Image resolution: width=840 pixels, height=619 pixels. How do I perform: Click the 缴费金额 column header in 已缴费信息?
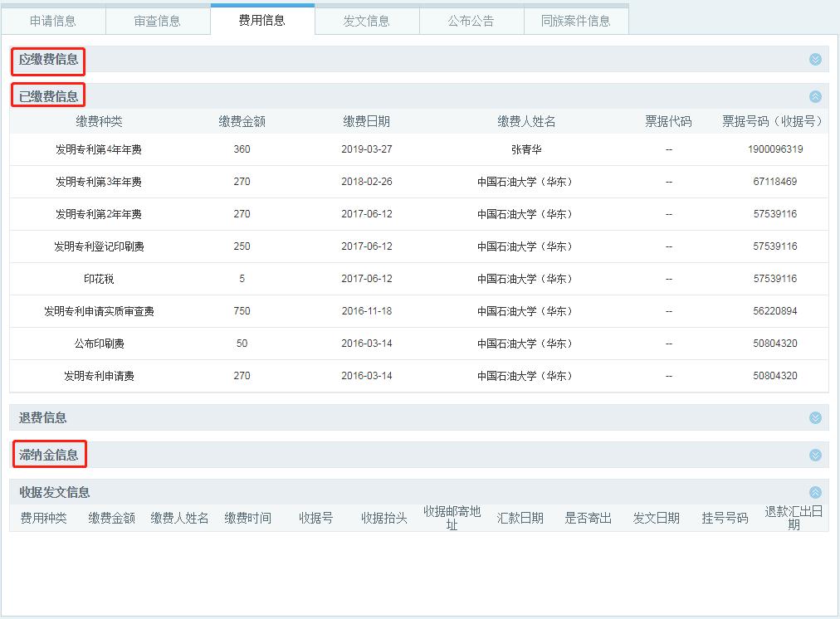click(x=242, y=121)
